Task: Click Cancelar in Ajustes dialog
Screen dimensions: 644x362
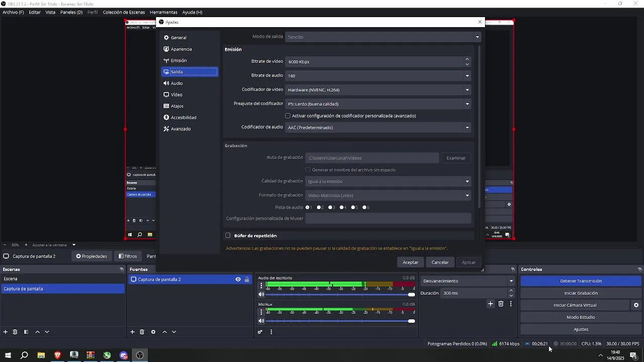Action: click(x=440, y=262)
